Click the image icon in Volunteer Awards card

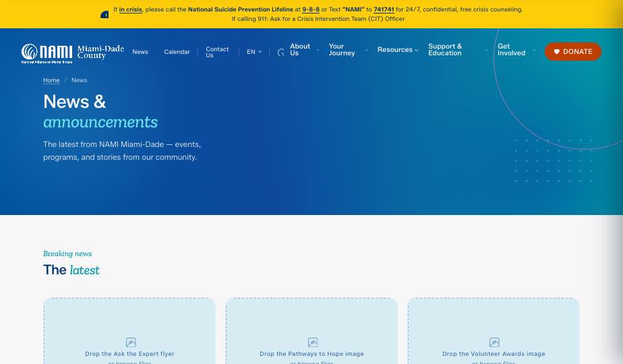pyautogui.click(x=494, y=342)
